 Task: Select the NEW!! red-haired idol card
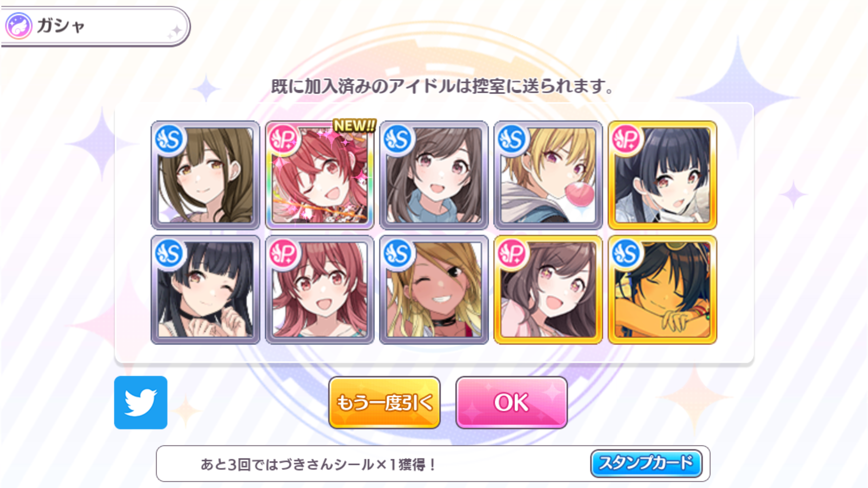pos(319,175)
